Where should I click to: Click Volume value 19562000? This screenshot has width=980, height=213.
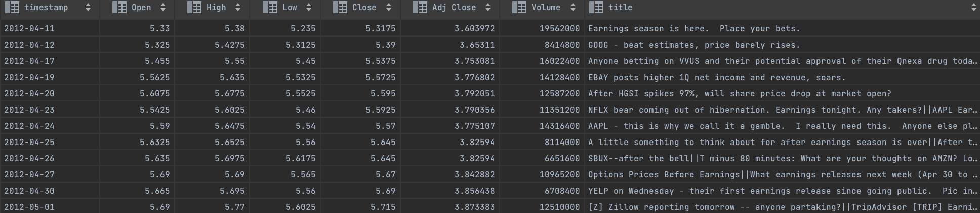pyautogui.click(x=560, y=29)
